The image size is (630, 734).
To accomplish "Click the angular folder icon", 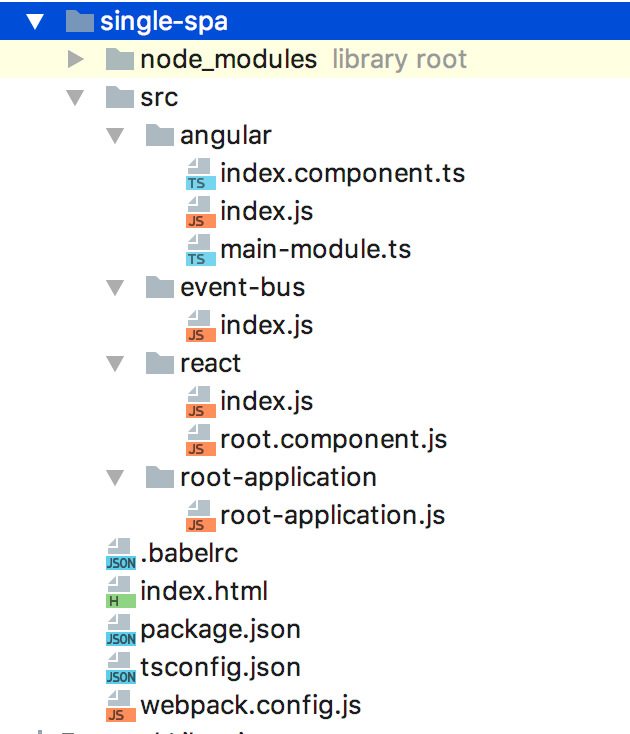I will 160,135.
